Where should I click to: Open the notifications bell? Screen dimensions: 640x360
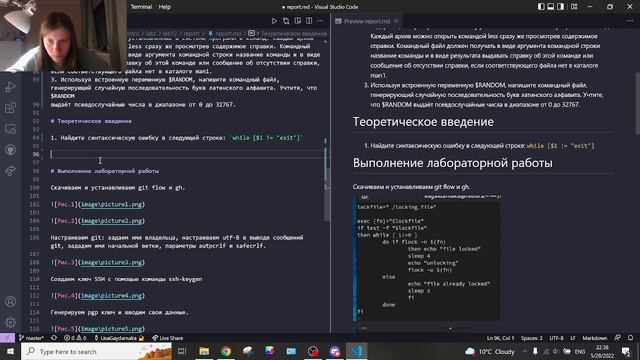click(x=631, y=338)
